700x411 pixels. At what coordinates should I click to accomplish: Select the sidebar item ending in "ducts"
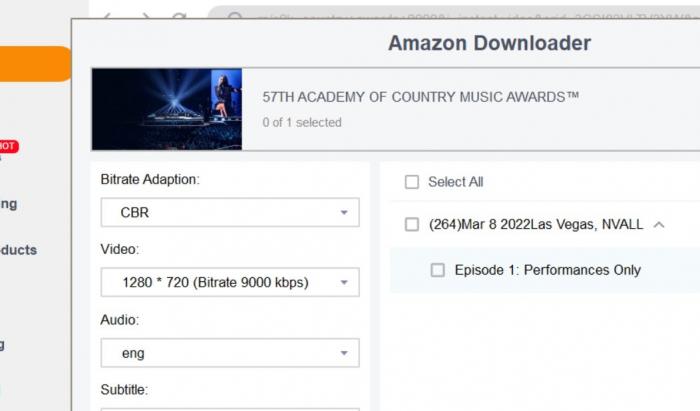18,250
